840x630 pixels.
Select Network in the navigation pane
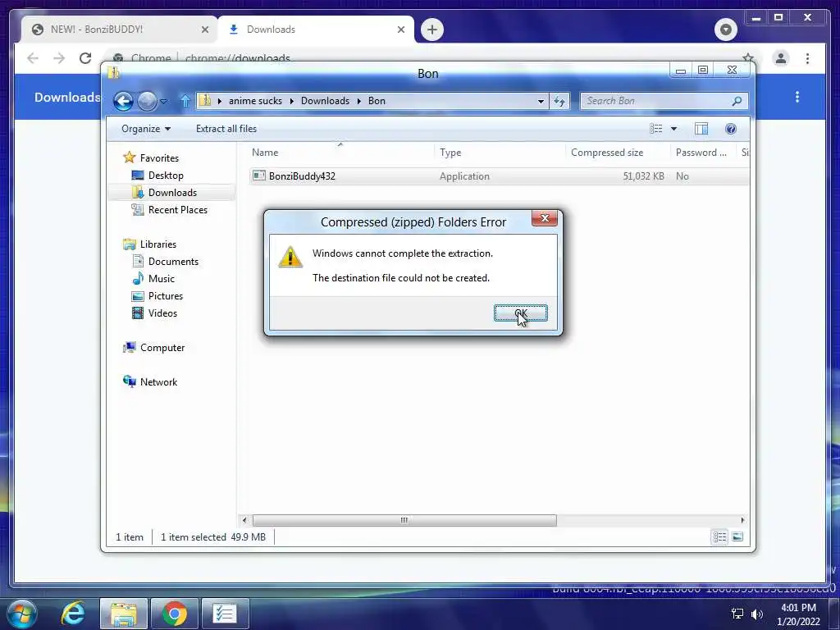click(x=158, y=382)
